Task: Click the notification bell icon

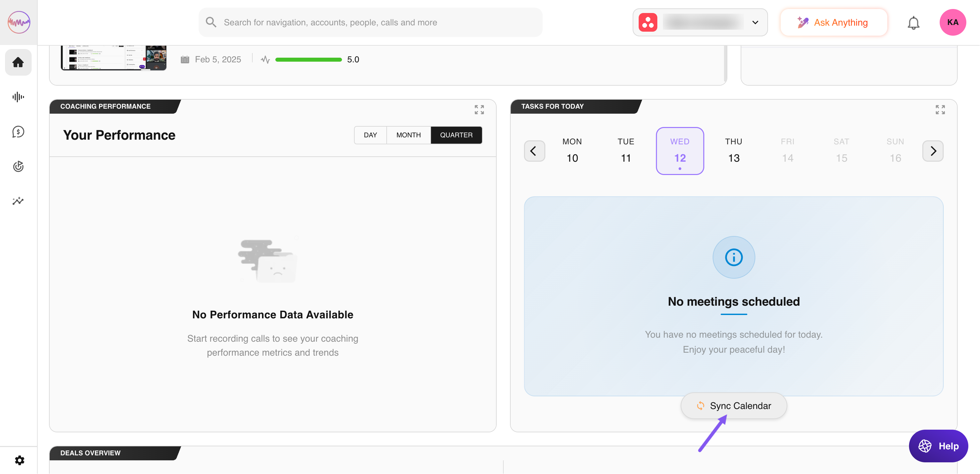Action: (x=913, y=23)
